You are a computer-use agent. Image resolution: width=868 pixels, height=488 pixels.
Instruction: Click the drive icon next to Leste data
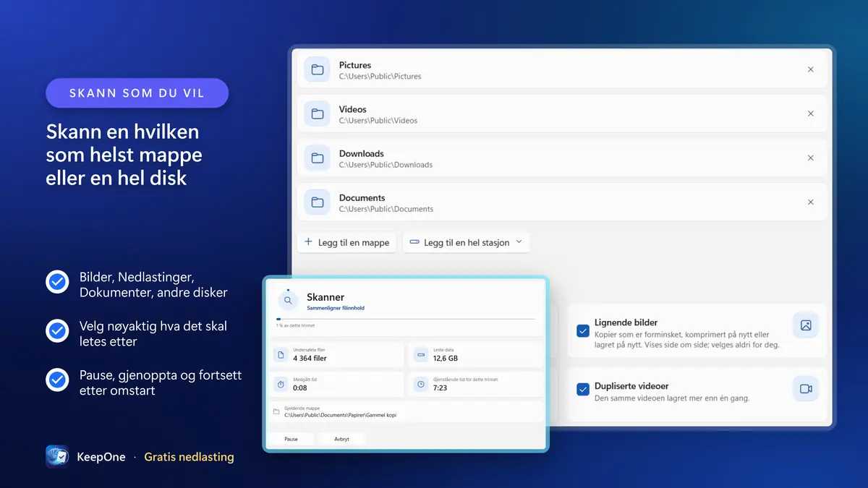pos(421,355)
